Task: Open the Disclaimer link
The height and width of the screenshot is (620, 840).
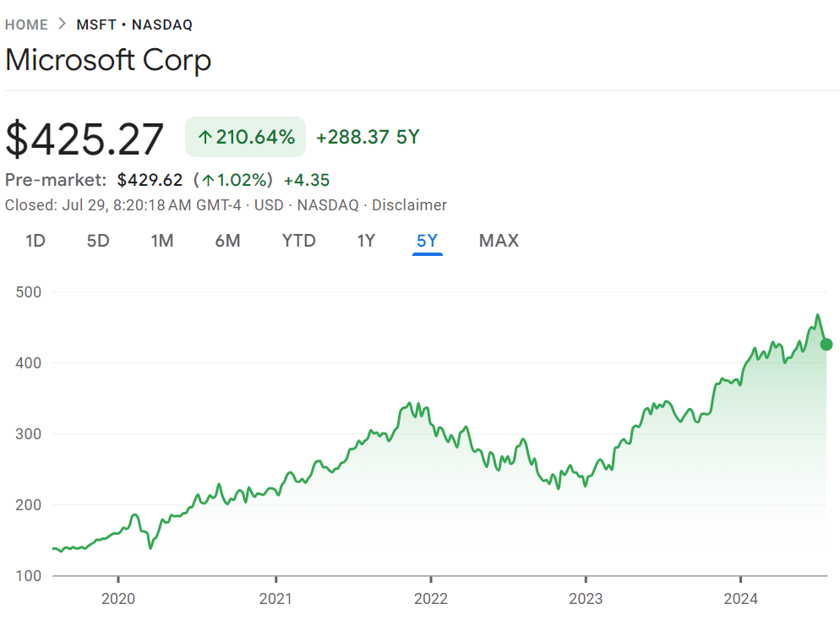Action: point(409,204)
